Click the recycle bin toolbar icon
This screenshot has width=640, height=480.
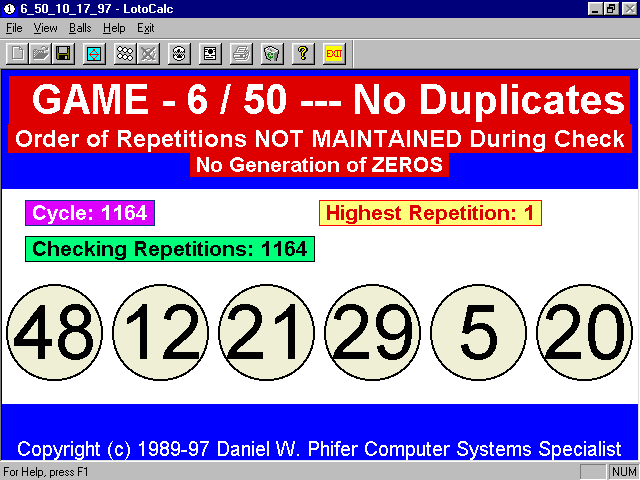(x=272, y=53)
